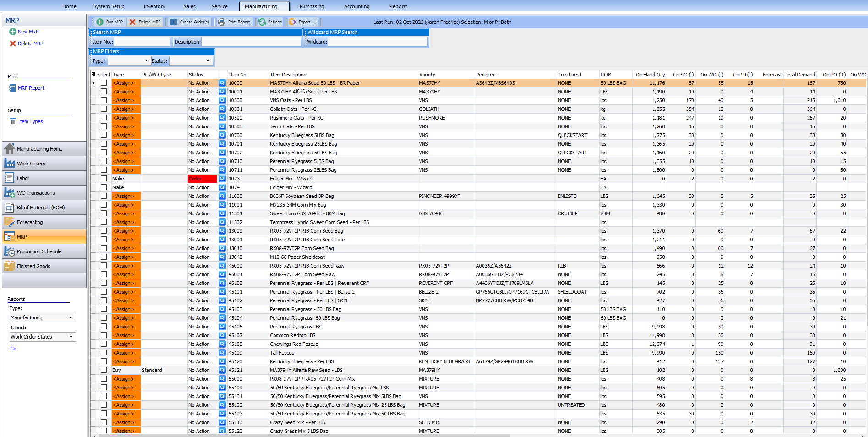The width and height of the screenshot is (868, 437).
Task: Check the row for item 11000
Action: (104, 196)
